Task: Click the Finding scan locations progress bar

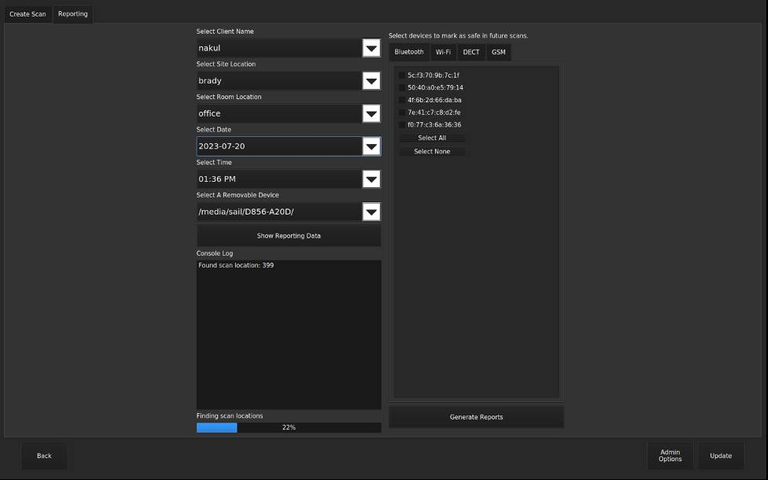Action: tap(288, 428)
